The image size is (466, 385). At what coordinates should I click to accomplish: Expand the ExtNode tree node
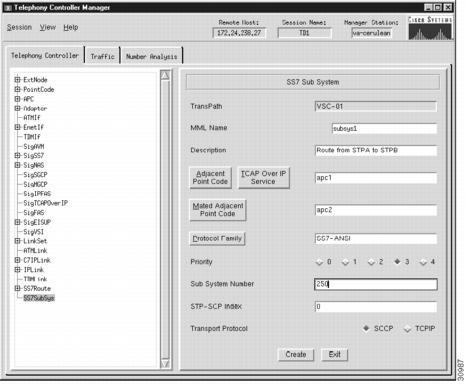(17, 80)
